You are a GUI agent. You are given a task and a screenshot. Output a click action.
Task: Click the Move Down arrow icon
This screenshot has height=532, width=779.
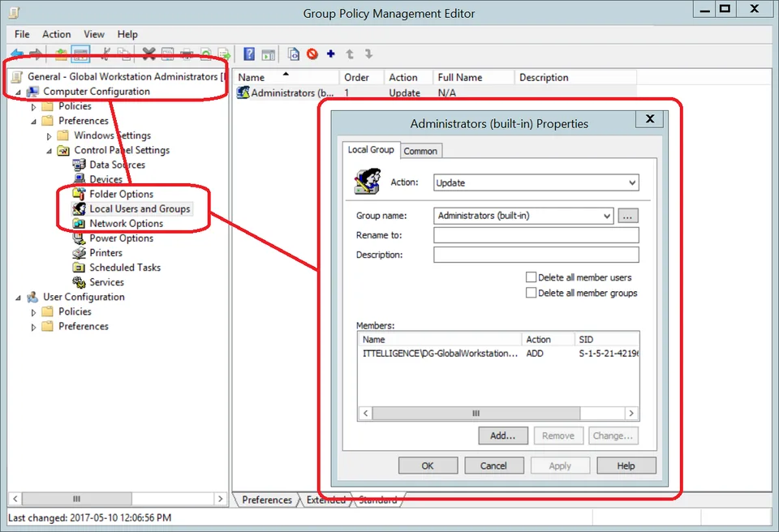click(x=368, y=54)
